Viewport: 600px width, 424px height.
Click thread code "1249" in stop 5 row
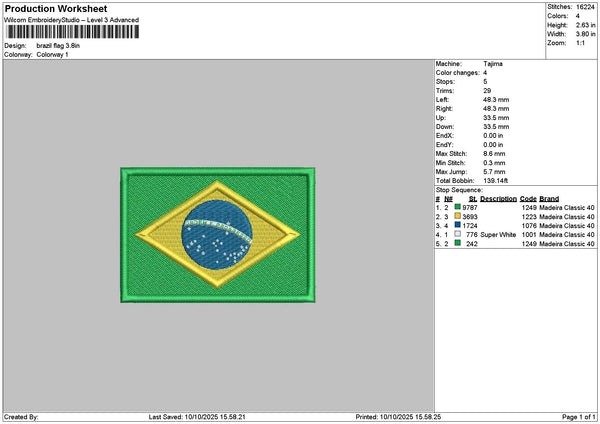pos(529,244)
